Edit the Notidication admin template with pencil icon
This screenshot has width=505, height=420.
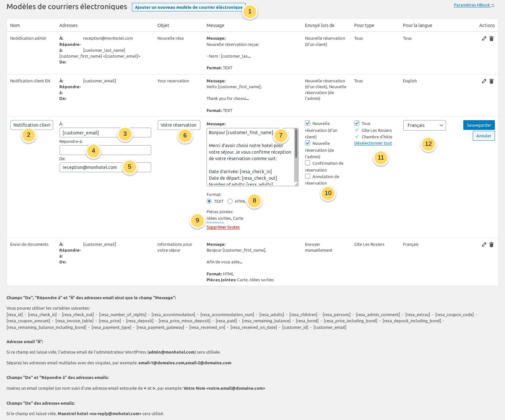coord(484,38)
